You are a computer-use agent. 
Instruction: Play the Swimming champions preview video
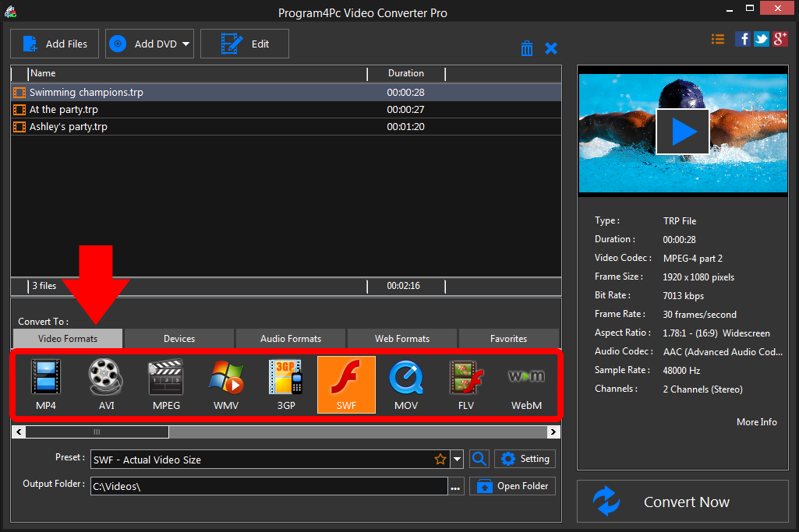[682, 131]
